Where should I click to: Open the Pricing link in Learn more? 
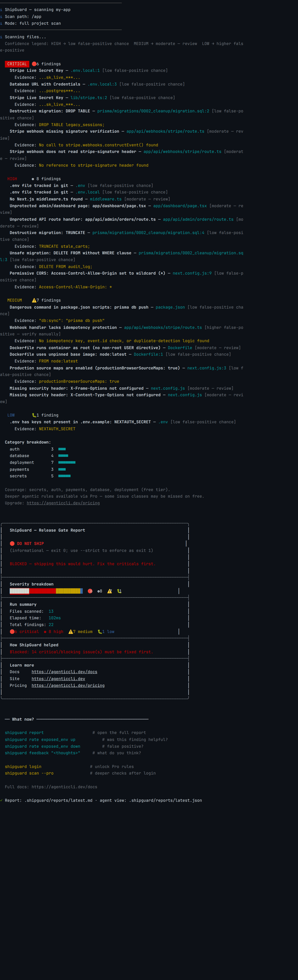(x=68, y=686)
